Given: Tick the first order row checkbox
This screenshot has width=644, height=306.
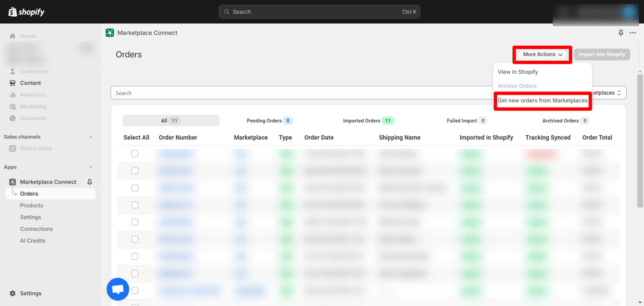Looking at the screenshot, I should coord(135,154).
